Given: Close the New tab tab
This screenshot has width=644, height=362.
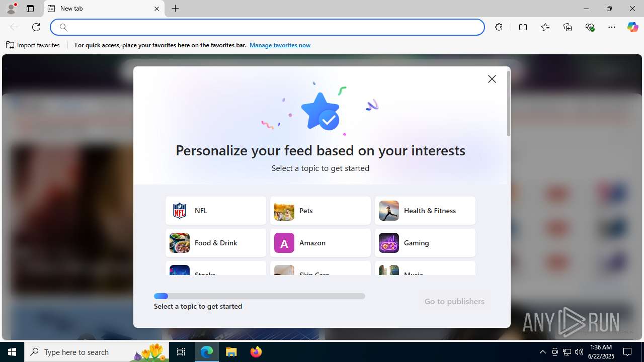Looking at the screenshot, I should point(156,9).
